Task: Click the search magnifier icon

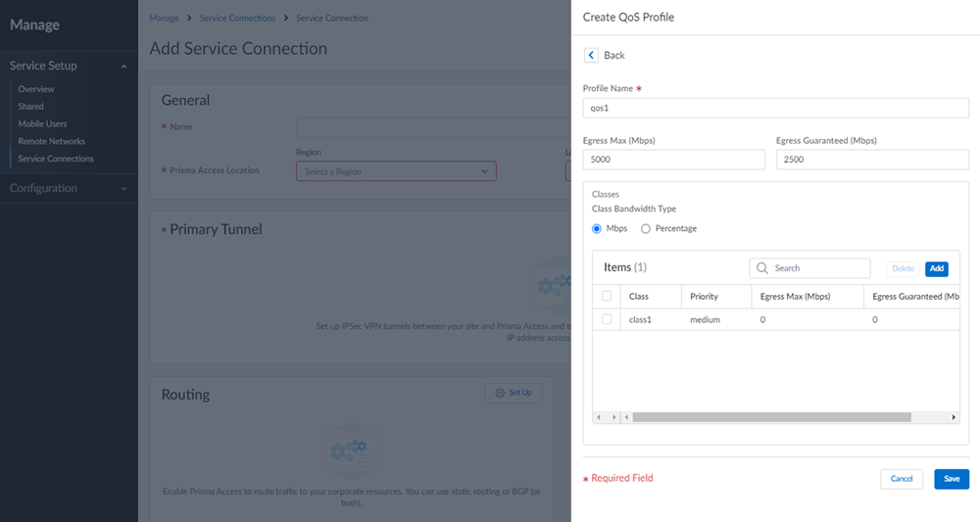Action: pos(761,268)
